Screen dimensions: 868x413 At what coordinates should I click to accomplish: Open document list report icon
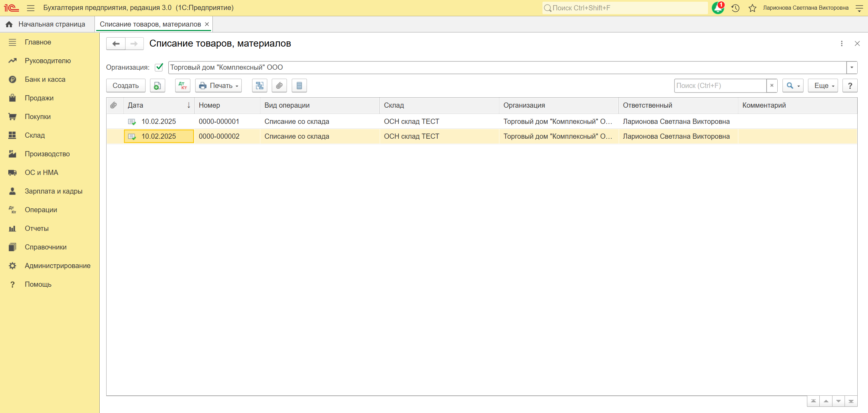coord(299,86)
